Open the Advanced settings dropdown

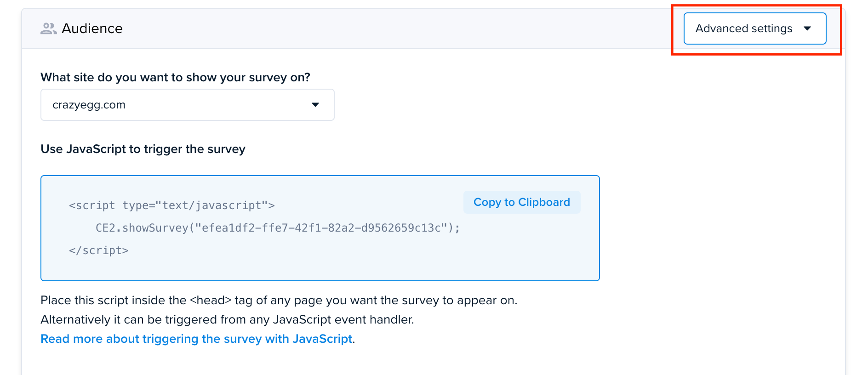click(755, 28)
